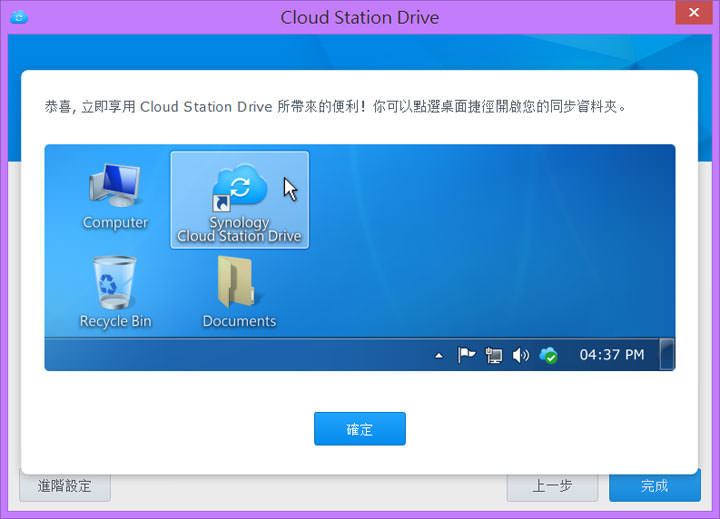Click the Action Center flag tray icon
The width and height of the screenshot is (720, 519).
(466, 355)
